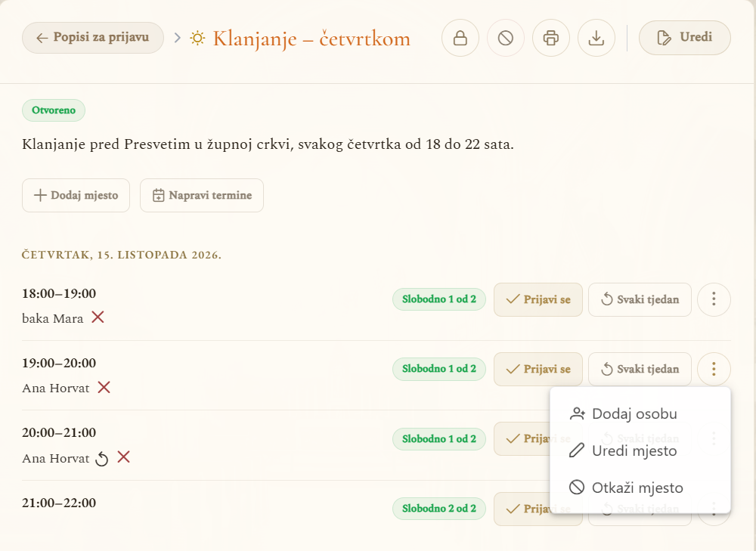This screenshot has height=551, width=756.
Task: Set 18:00–19:00 to Svaki tjedan
Action: [640, 299]
